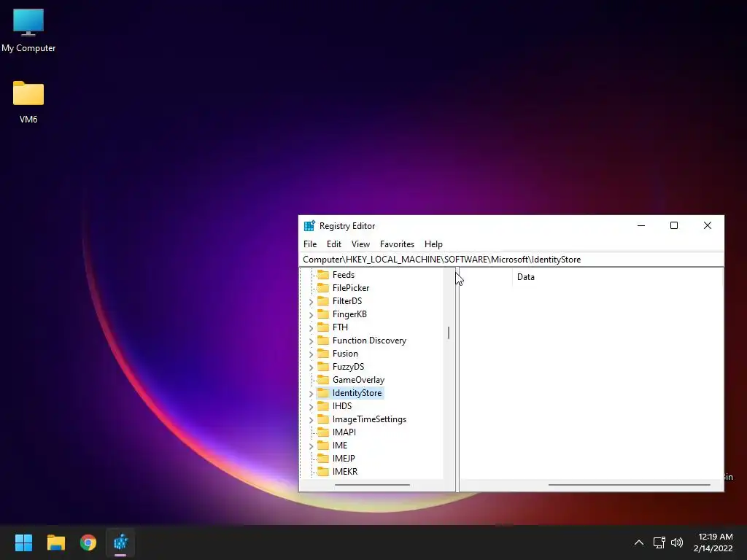Close the Registry Editor window

click(708, 225)
